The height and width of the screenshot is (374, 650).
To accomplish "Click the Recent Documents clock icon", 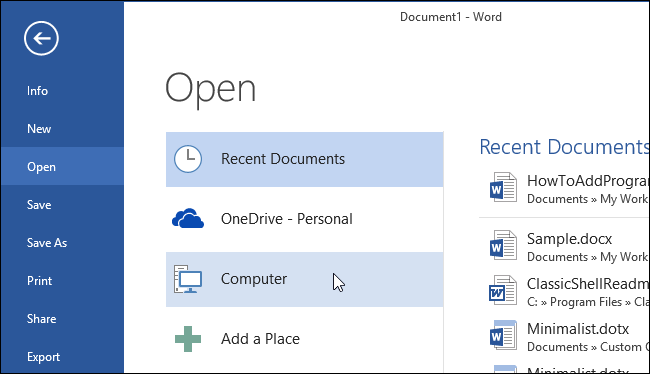I will (188, 159).
